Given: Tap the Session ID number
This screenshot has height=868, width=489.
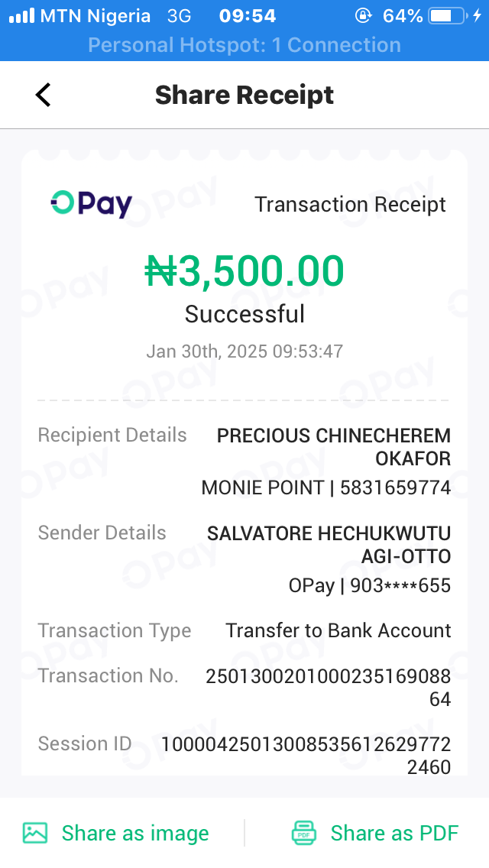Looking at the screenshot, I should [306, 755].
